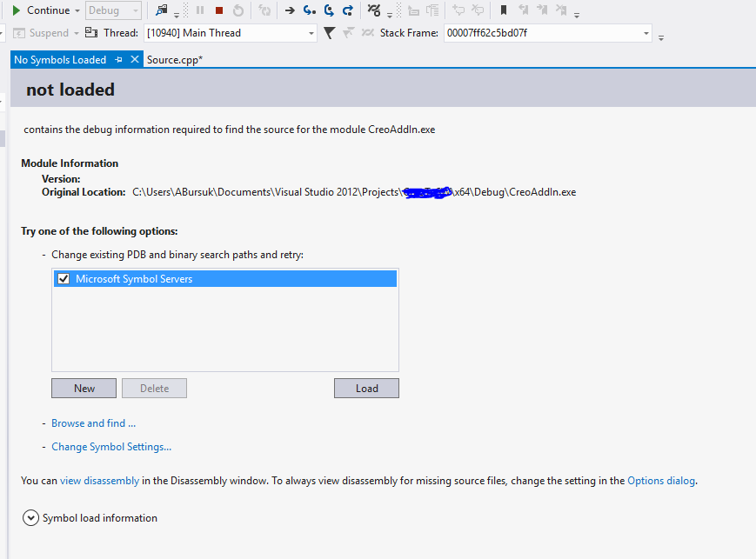Click the Break All pause icon
Screen dimensions: 756x559
(200, 10)
